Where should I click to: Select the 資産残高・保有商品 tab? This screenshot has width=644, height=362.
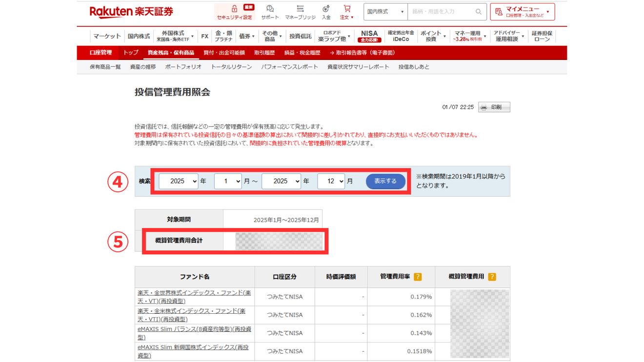[x=171, y=53]
